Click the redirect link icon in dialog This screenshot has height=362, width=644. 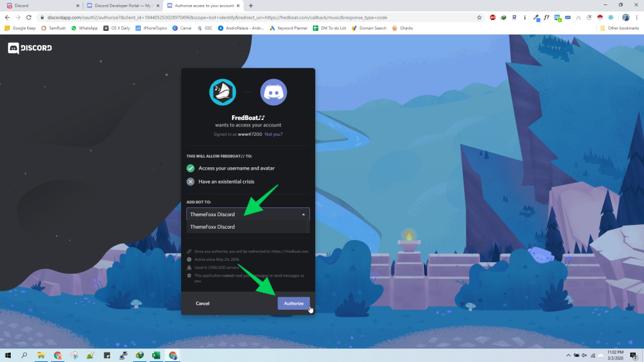click(x=189, y=251)
